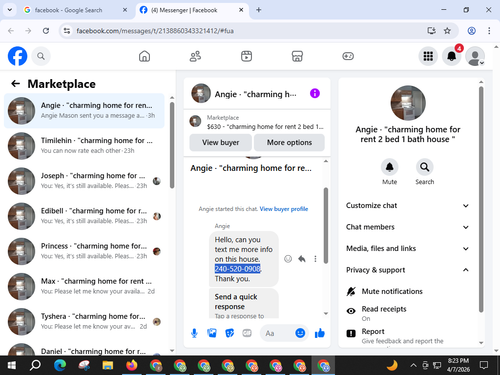Mute the chat with the bell button
Viewport: 500px width, 375px height.
[389, 167]
